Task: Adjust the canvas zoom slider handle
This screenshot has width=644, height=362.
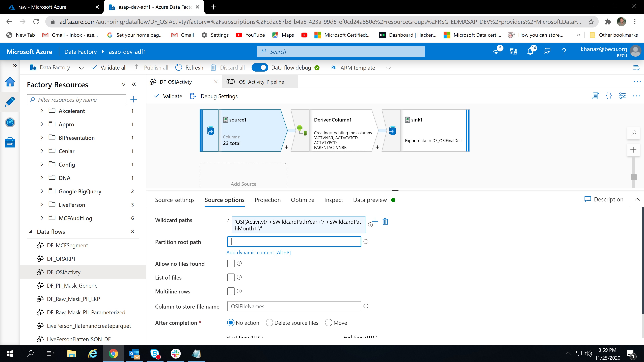Action: (633, 177)
